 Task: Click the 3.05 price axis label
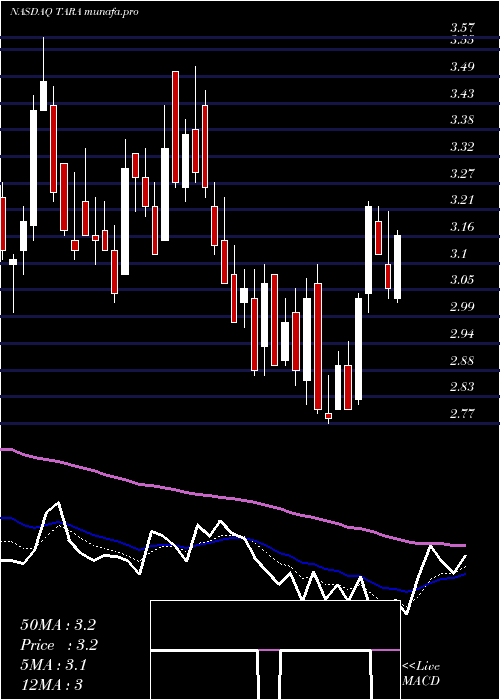(462, 280)
